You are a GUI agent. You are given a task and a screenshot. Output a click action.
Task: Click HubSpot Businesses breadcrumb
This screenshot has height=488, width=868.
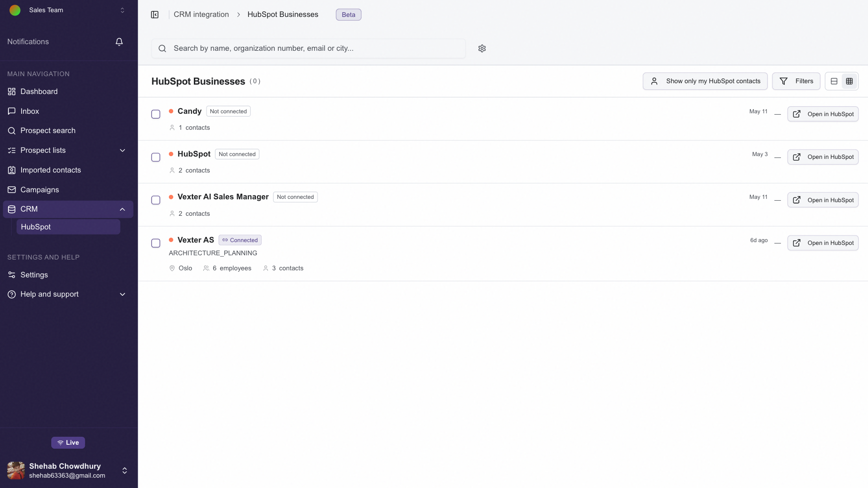283,15
